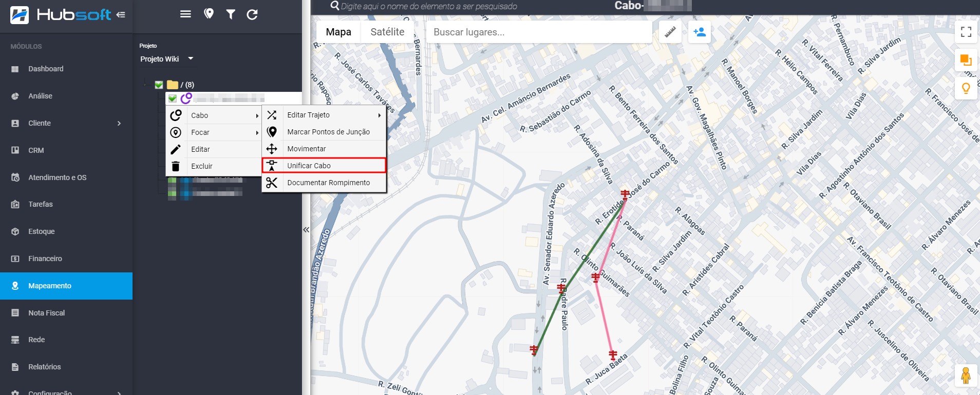Expand the Cliente module arrow
This screenshot has width=980, height=395.
coord(119,123)
